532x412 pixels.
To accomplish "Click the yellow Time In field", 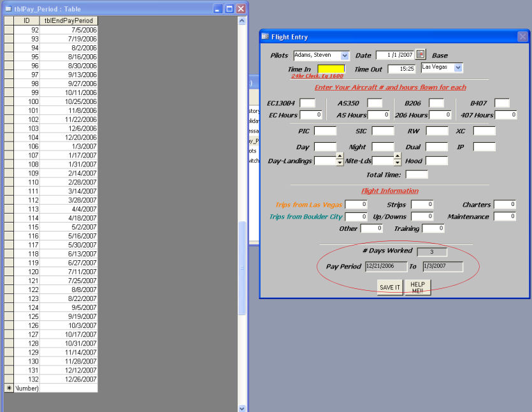I will 331,69.
